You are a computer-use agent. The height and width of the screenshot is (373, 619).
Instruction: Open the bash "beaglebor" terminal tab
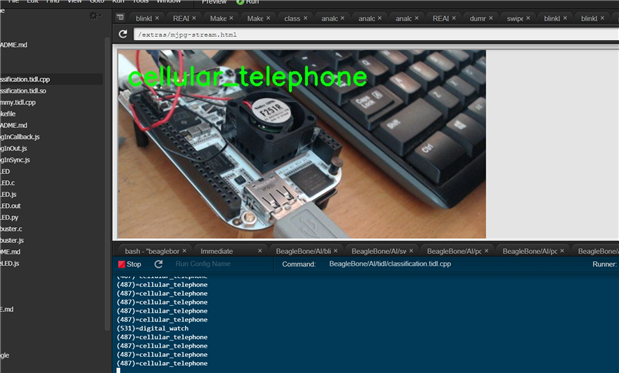(152, 251)
